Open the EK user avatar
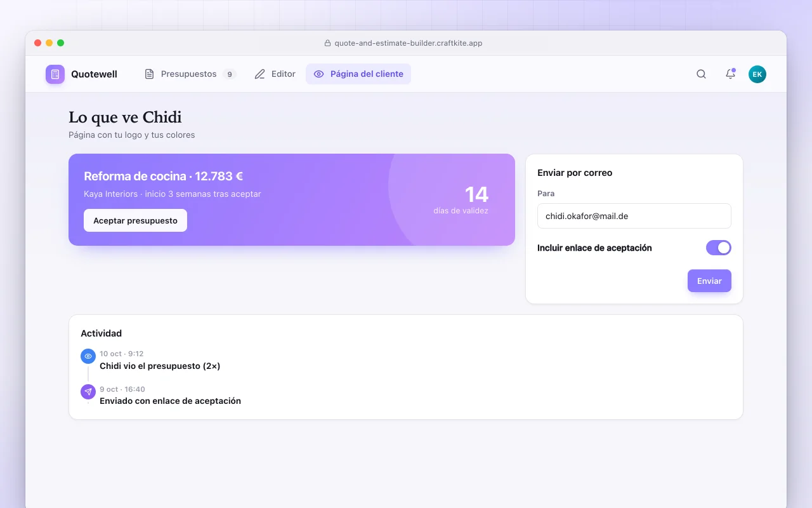 [757, 74]
